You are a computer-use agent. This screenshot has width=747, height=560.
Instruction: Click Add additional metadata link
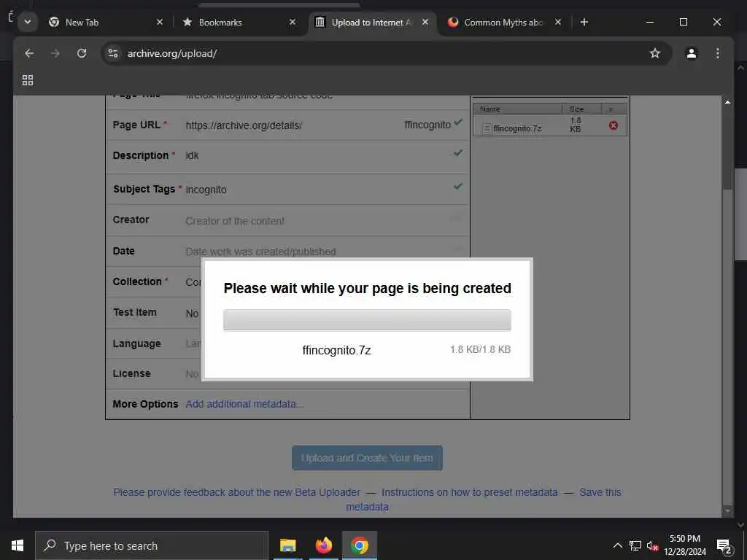click(244, 404)
